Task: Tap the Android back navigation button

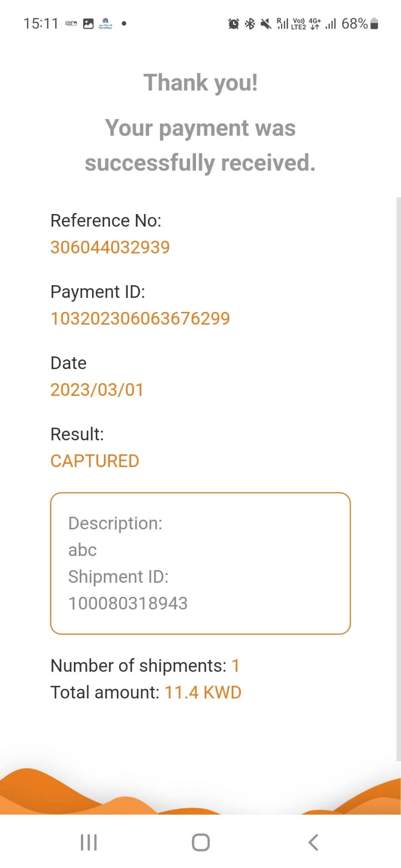Action: 313,842
